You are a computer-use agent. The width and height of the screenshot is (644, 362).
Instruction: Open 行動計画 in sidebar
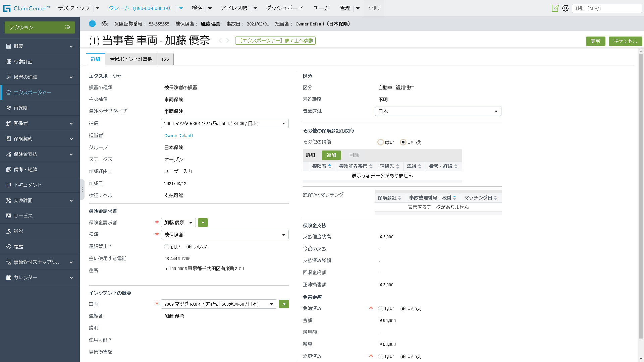pyautogui.click(x=23, y=62)
